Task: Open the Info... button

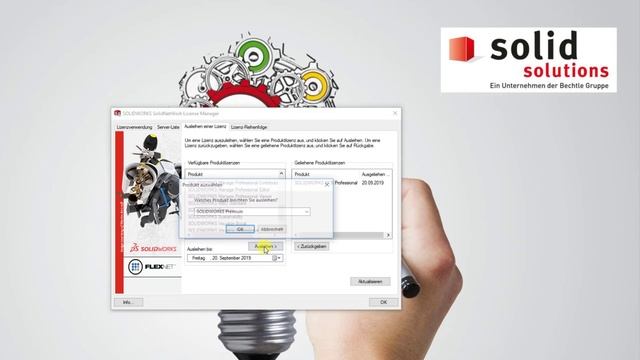Action: pyautogui.click(x=128, y=302)
